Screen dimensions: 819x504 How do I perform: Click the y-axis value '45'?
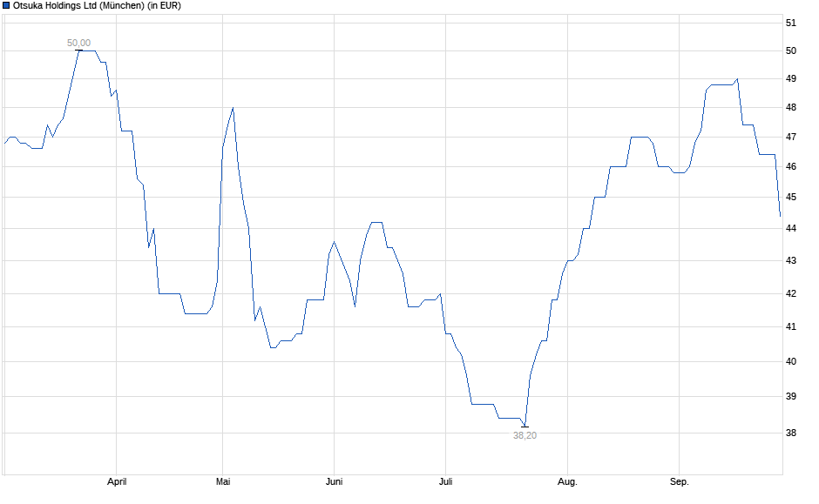pyautogui.click(x=791, y=198)
